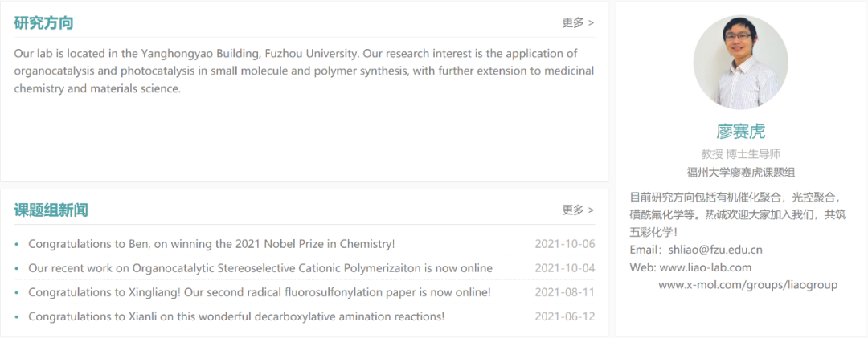This screenshot has width=868, height=338.
Task: Click 福州大学廖赛虎课题组 group title
Action: pos(740,172)
